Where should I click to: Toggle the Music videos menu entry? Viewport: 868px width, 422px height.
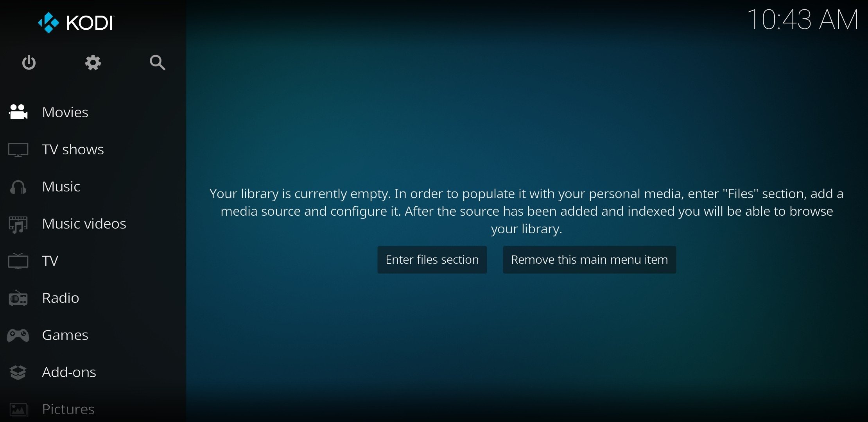click(85, 224)
